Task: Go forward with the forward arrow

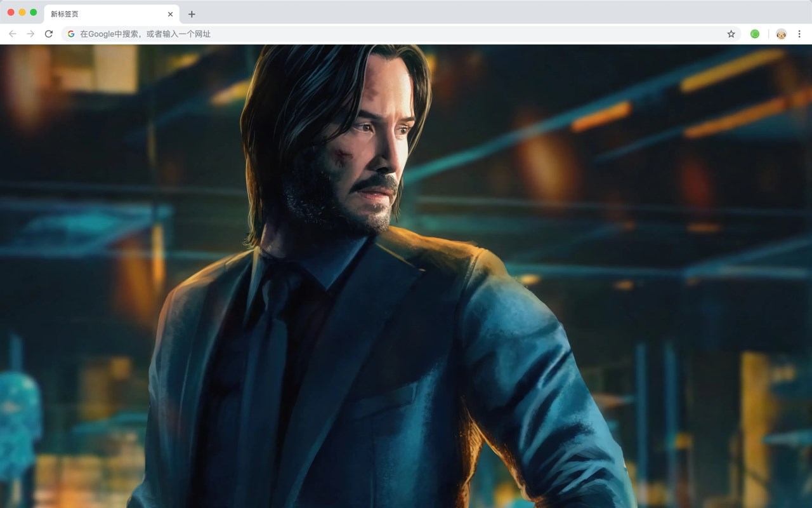Action: (30, 34)
